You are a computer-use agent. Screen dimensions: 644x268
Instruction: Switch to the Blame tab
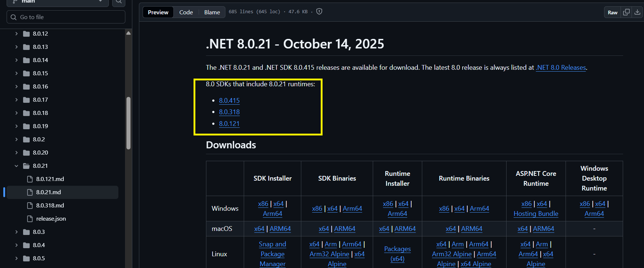212,12
